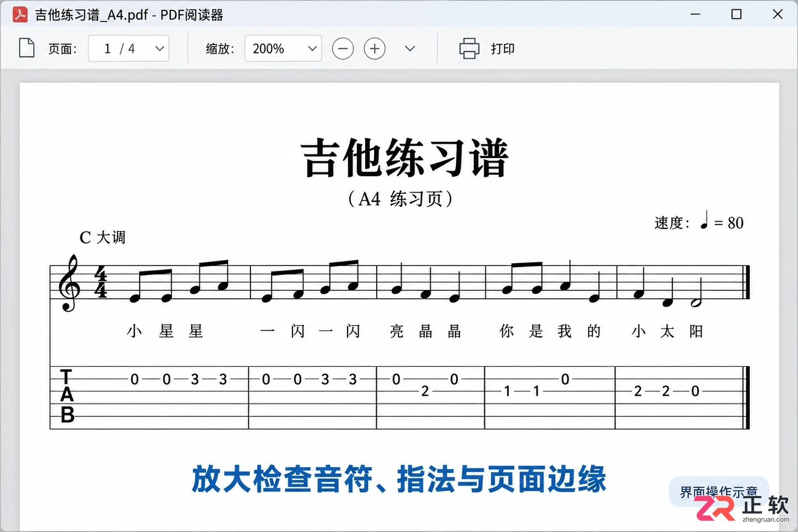798x532 pixels.
Task: Expand the more zoom options chevron
Action: [x=410, y=49]
